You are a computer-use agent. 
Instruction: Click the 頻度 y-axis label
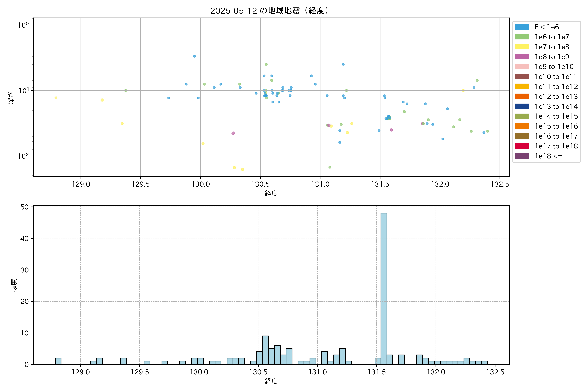click(x=14, y=285)
